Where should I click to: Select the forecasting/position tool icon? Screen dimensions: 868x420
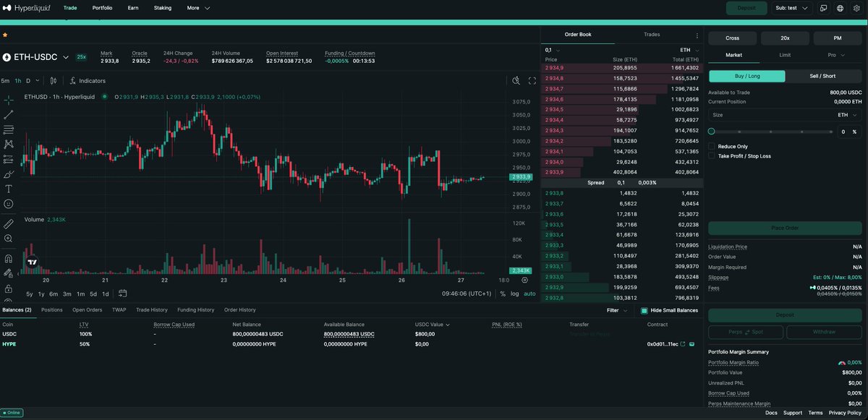coord(9,159)
